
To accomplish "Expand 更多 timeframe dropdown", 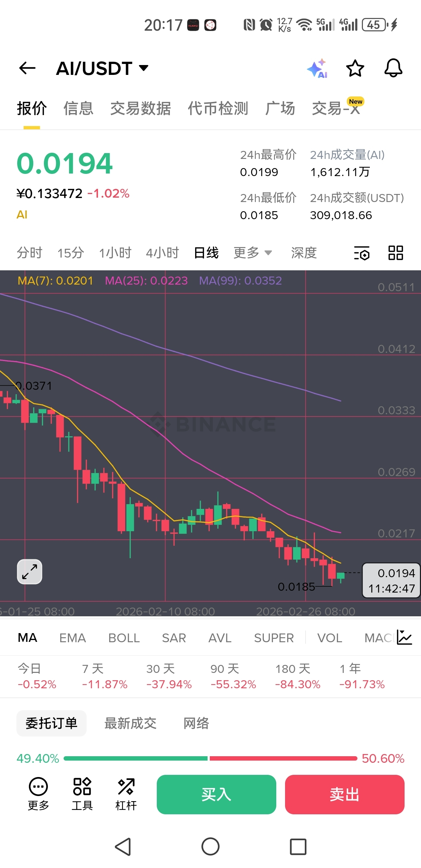I will coord(253,253).
